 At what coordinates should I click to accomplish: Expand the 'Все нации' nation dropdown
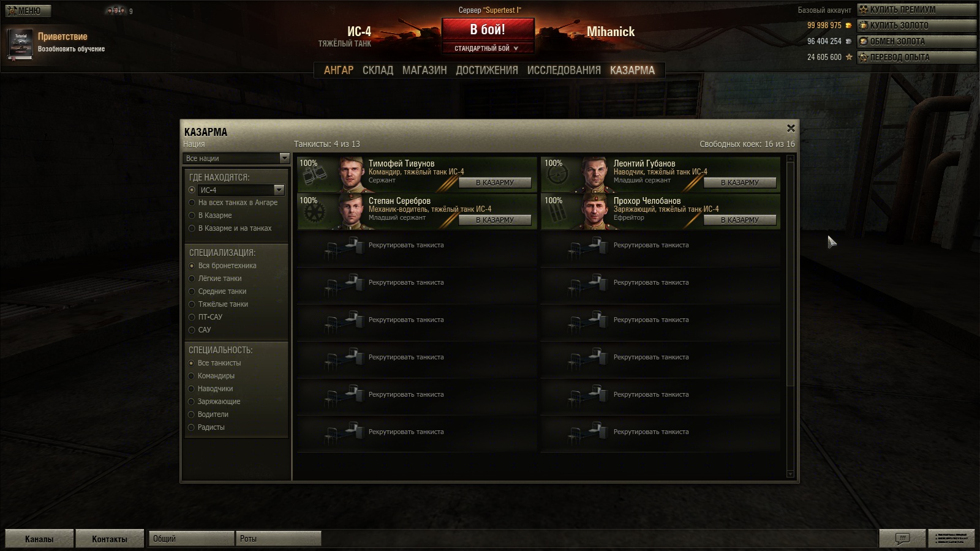(x=236, y=158)
